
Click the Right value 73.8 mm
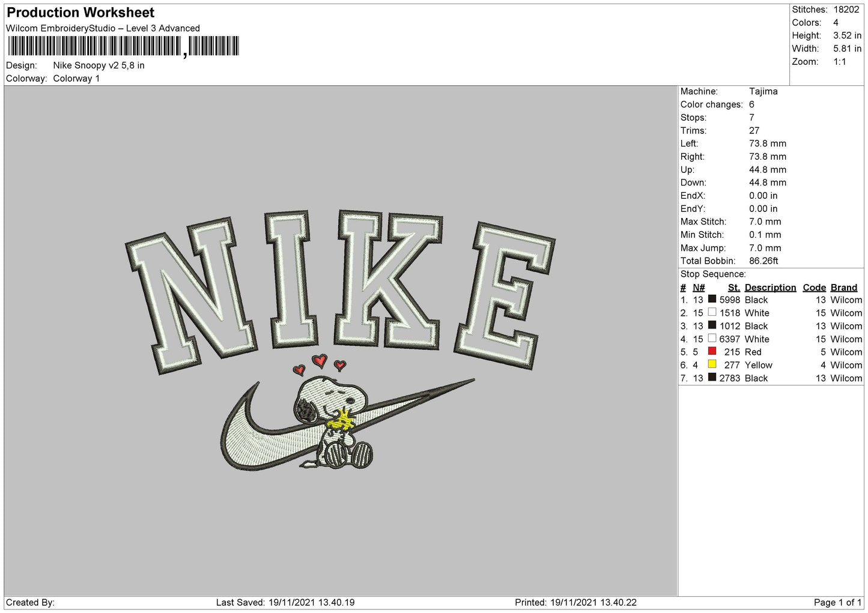767,157
